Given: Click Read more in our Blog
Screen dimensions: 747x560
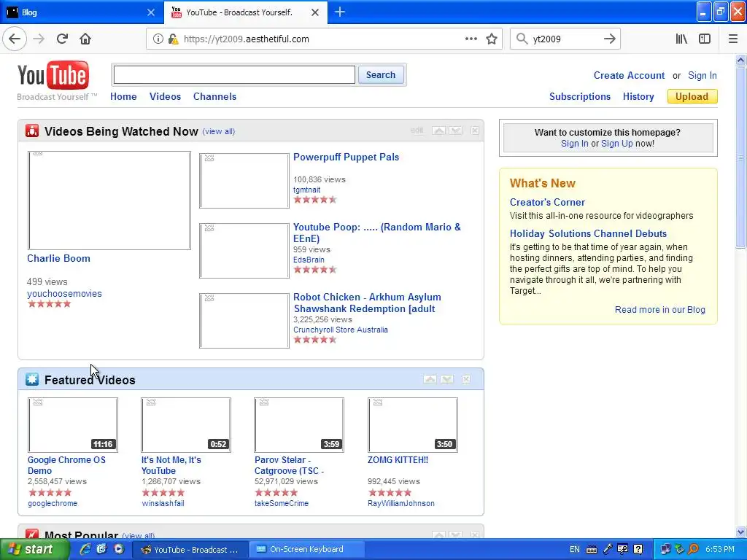Looking at the screenshot, I should pyautogui.click(x=659, y=310).
